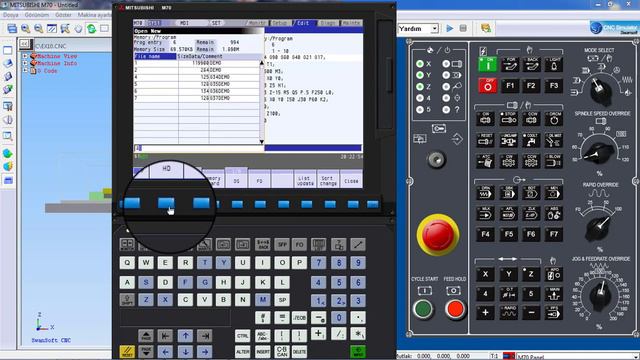Click the HD device softkey
640x360 pixels.
click(x=167, y=169)
